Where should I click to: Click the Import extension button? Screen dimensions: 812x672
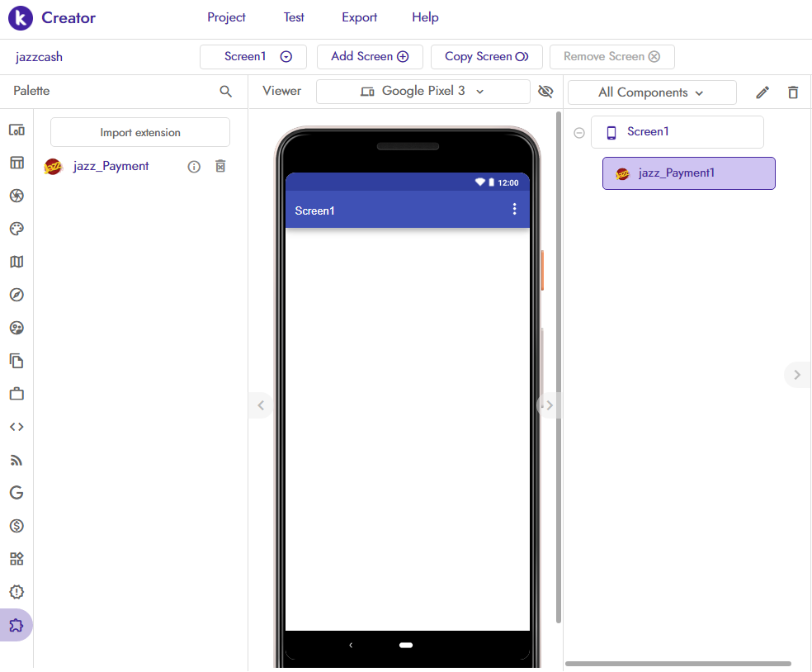139,132
